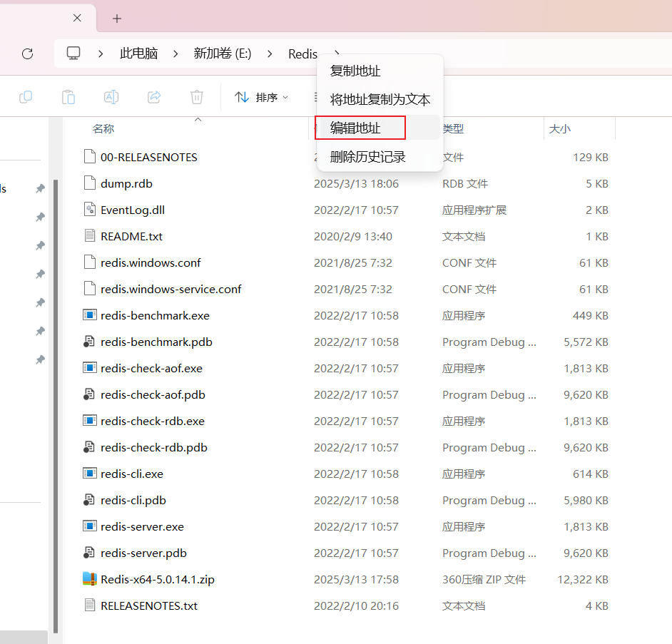Click the redis-benchmark.pdb file icon

click(88, 342)
